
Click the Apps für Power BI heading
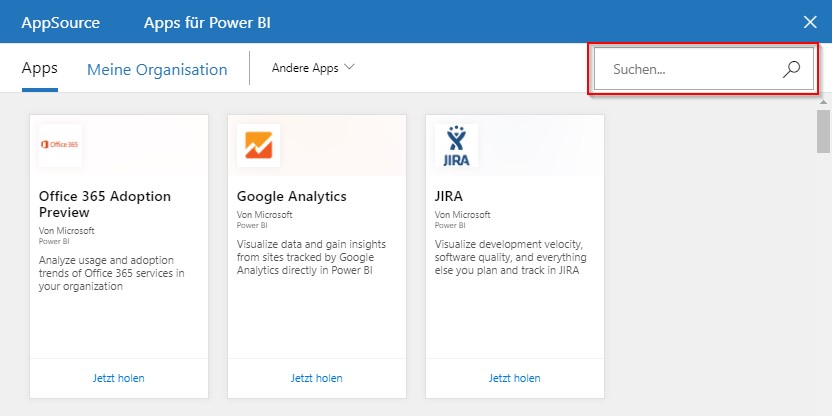(x=207, y=23)
